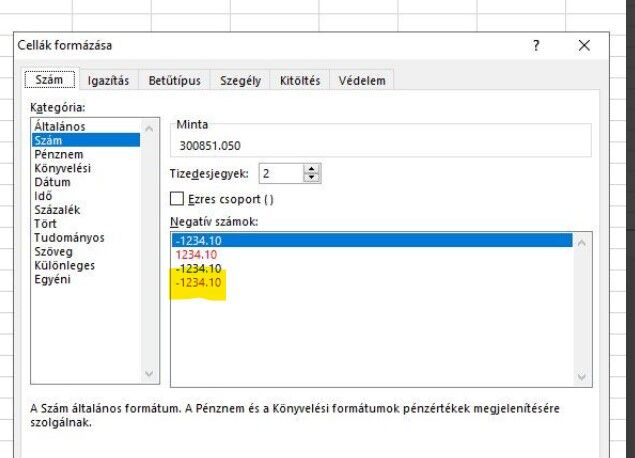Select the Tudományos category

86,237
